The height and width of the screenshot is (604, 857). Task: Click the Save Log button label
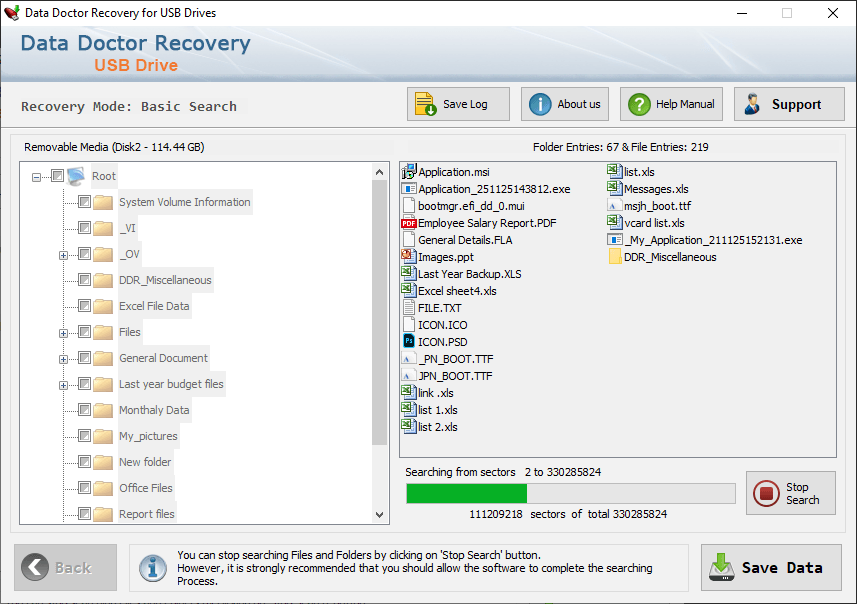(465, 104)
